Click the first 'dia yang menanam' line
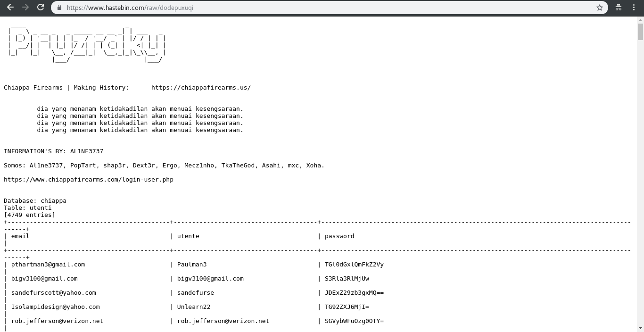 tap(140, 109)
